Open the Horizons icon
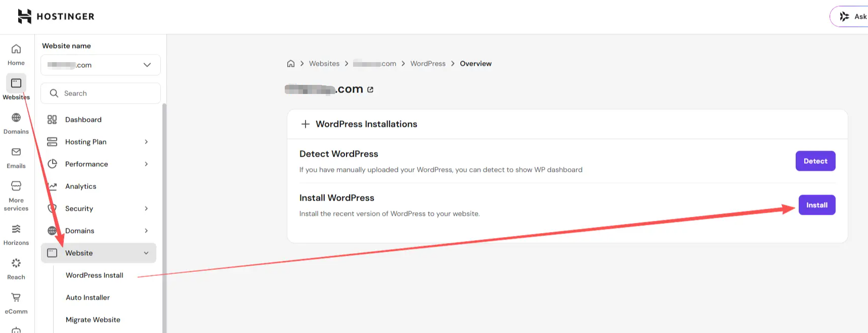 [16, 229]
